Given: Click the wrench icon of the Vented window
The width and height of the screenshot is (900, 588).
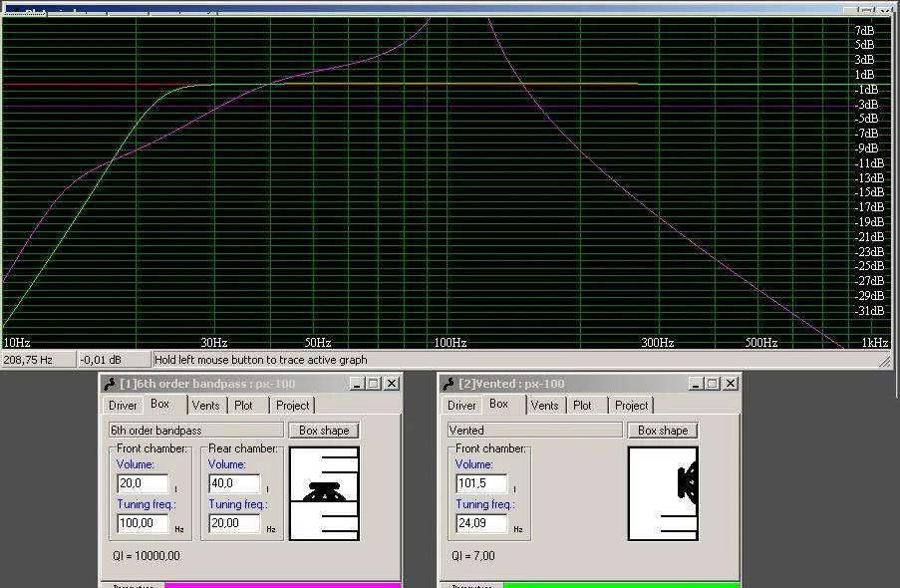Looking at the screenshot, I should point(449,384).
